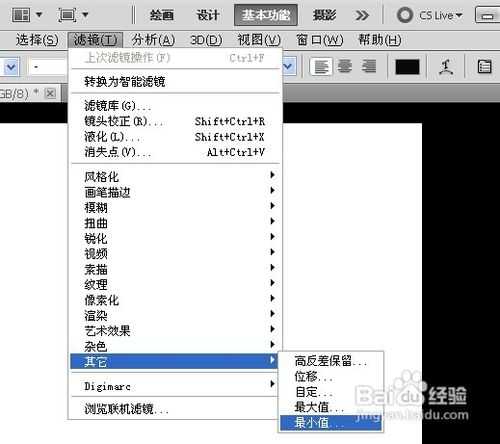Image resolution: width=500 pixels, height=444 pixels.
Task: Open the 3D(D) menu
Action: click(x=206, y=40)
